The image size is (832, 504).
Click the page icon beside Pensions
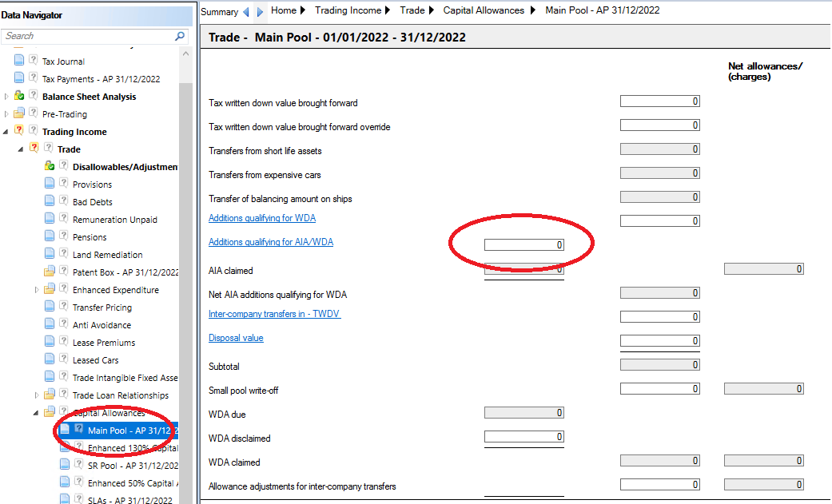click(x=50, y=236)
